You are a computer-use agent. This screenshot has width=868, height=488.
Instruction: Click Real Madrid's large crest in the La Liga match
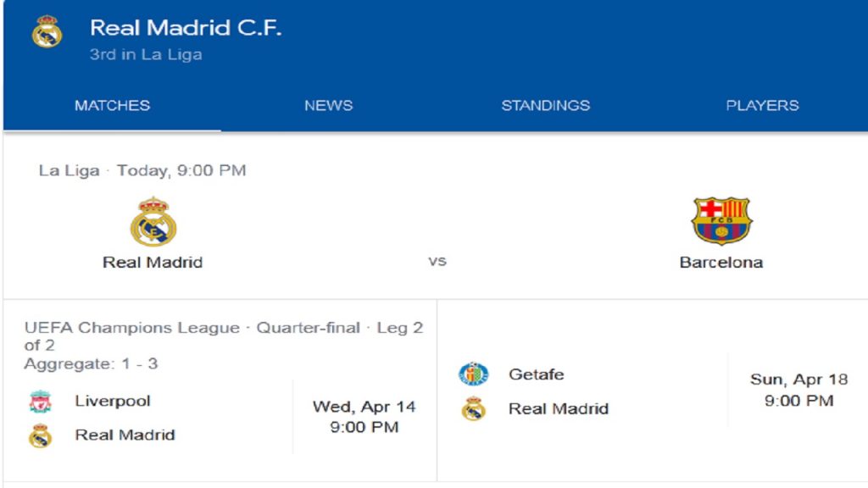pyautogui.click(x=153, y=222)
